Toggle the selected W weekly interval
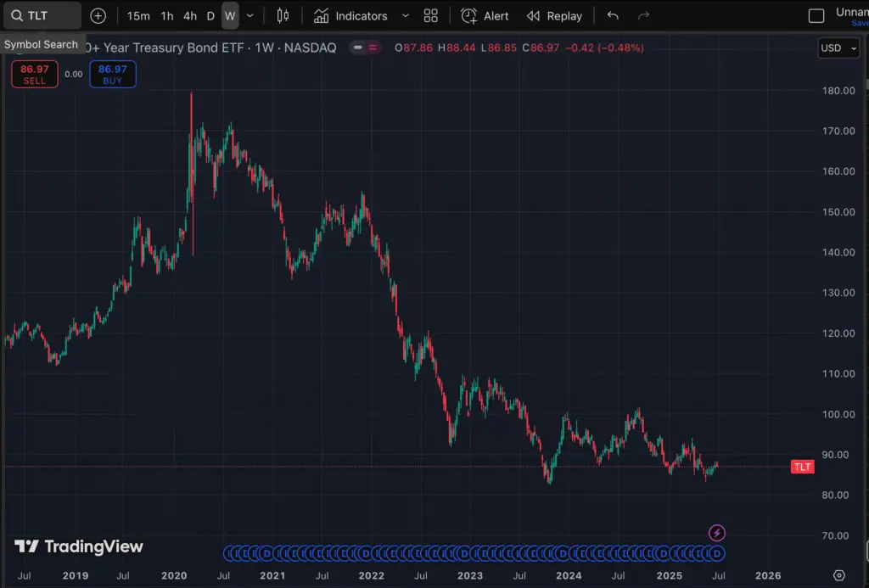 (230, 16)
